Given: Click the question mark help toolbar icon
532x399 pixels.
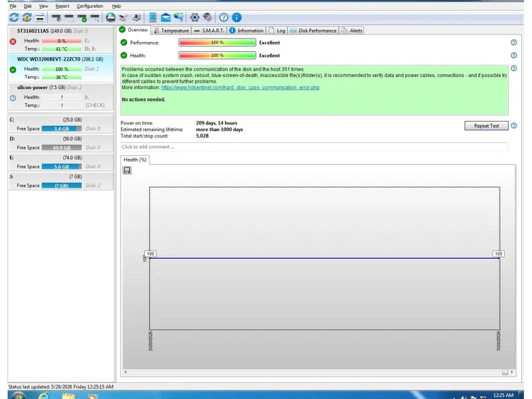Looking at the screenshot, I should pos(223,17).
